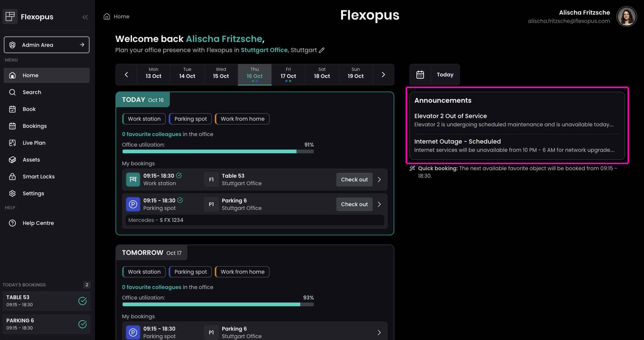Open Assets section in the menu
The height and width of the screenshot is (340, 644).
point(31,160)
